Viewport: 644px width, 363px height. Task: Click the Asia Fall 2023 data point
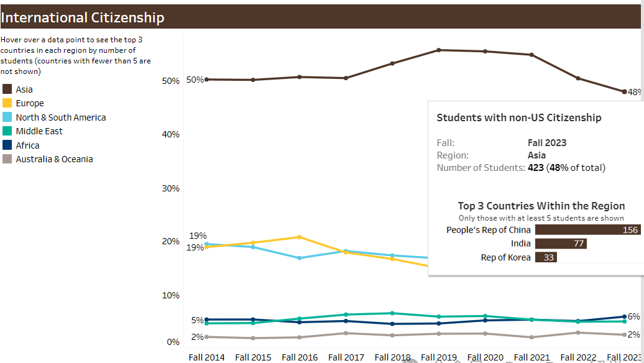click(x=624, y=91)
